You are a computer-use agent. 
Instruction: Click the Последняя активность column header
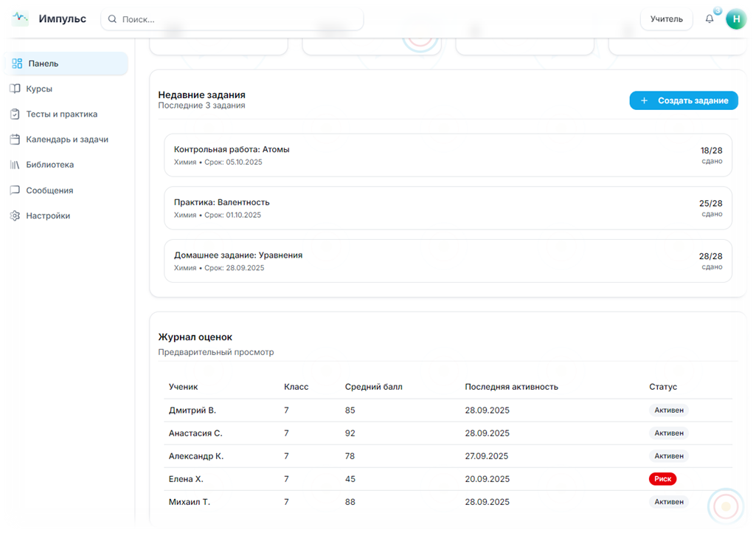(x=511, y=387)
